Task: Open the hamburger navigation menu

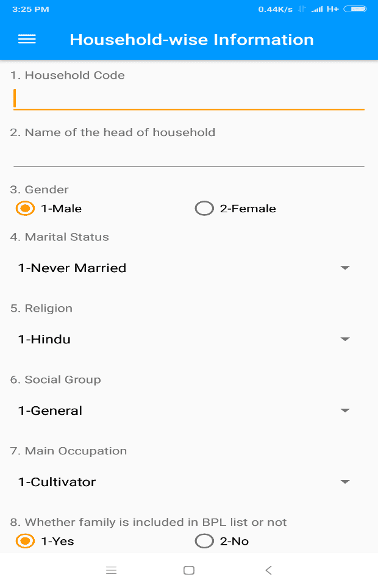Action: tap(27, 40)
